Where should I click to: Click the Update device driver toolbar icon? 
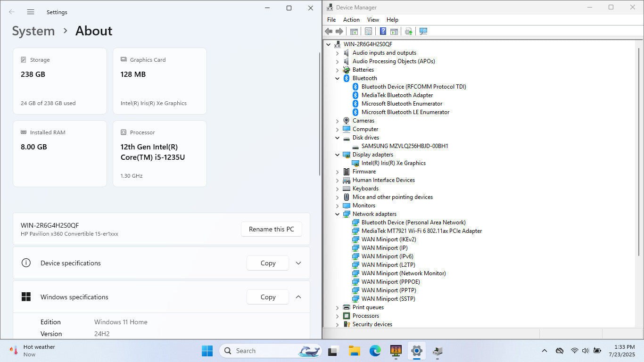408,31
